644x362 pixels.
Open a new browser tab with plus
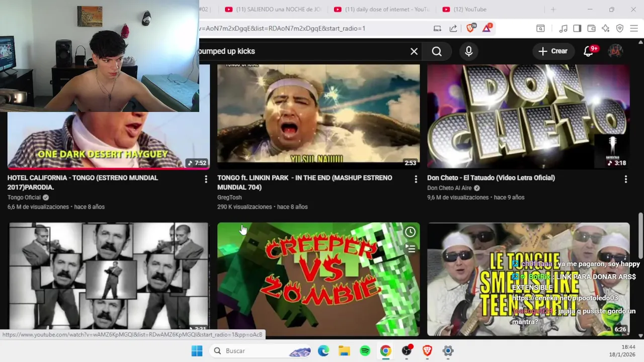point(553,9)
